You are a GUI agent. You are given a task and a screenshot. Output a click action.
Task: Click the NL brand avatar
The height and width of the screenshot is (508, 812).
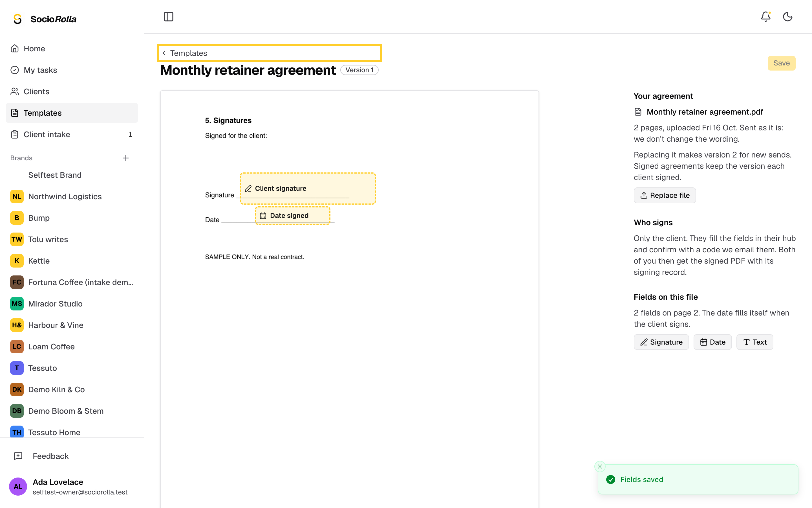pyautogui.click(x=17, y=196)
